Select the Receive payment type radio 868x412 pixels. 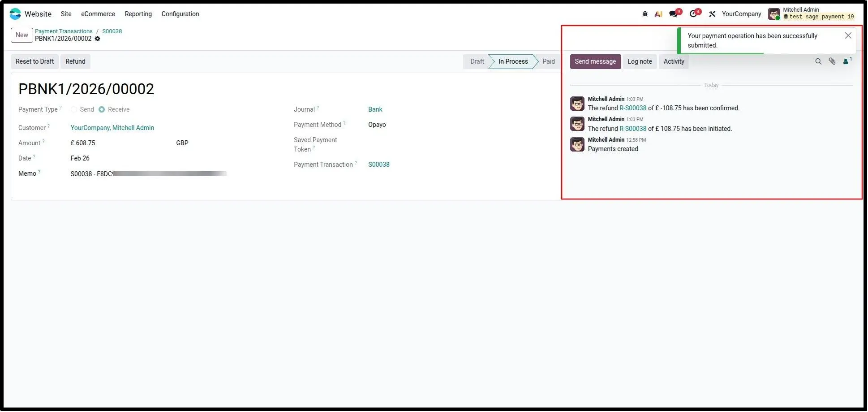[102, 110]
